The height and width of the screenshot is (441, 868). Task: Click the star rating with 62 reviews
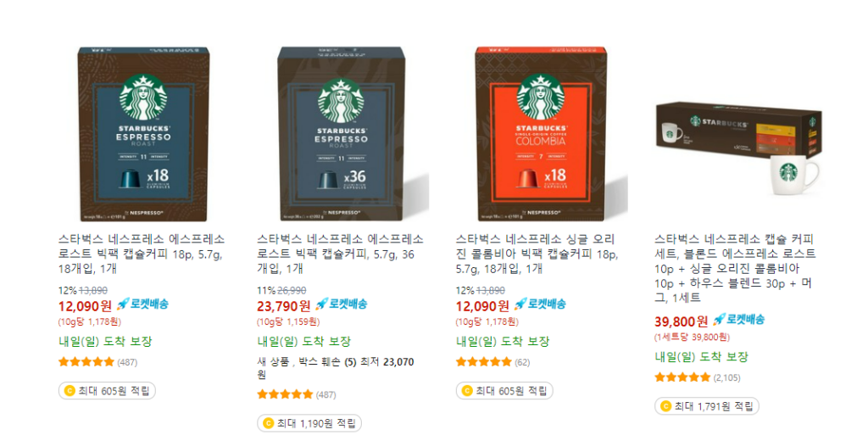pos(483,362)
